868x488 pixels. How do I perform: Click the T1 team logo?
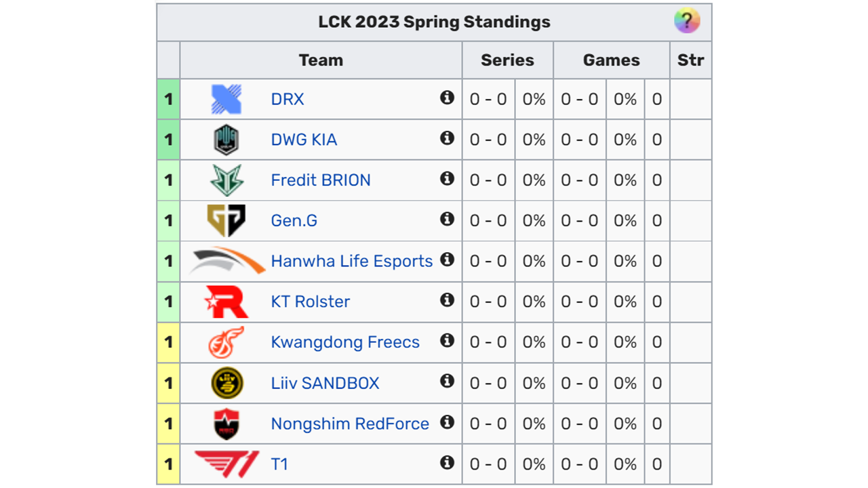[x=226, y=464]
